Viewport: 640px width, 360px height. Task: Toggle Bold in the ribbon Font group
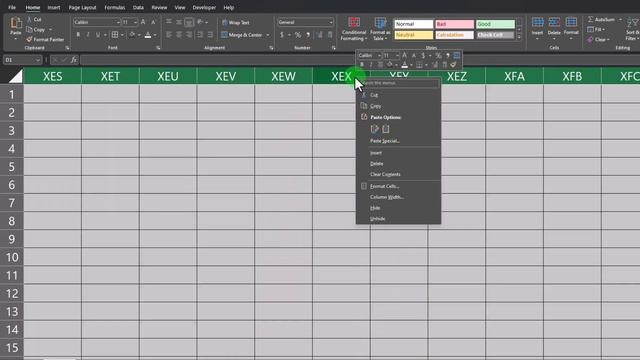coord(78,35)
